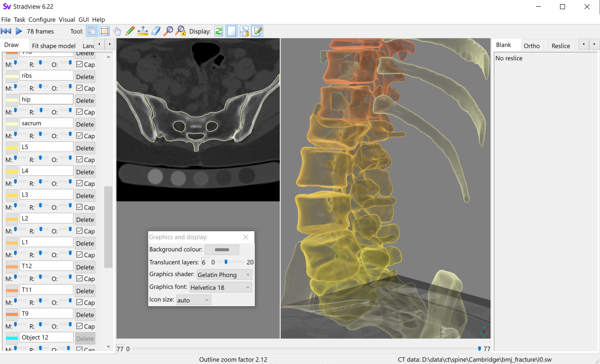Delete the L5 object
This screenshot has width=600, height=364.
(85, 148)
